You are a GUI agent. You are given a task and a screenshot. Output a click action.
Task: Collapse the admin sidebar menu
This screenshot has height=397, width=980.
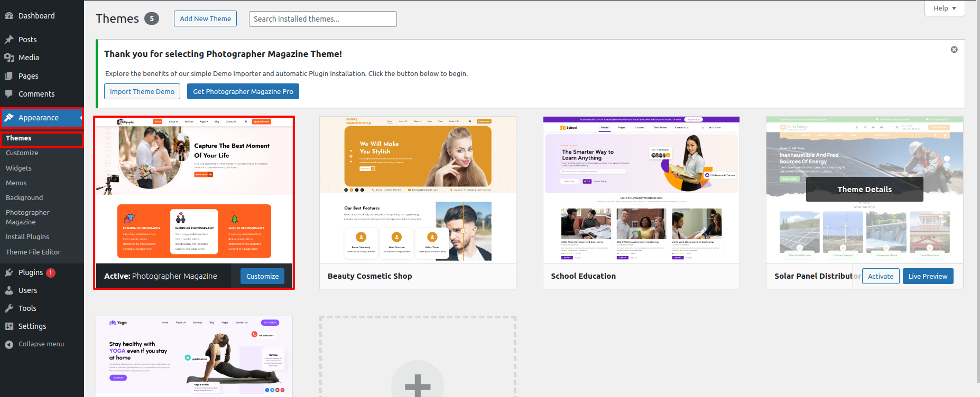click(x=35, y=344)
